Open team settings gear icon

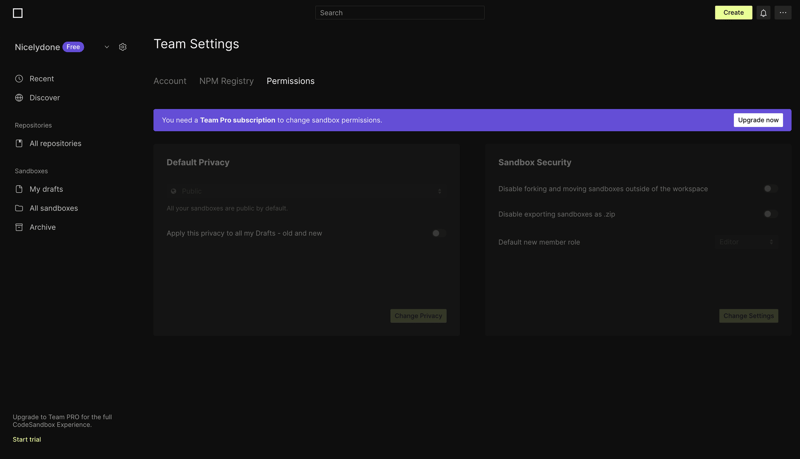click(122, 47)
